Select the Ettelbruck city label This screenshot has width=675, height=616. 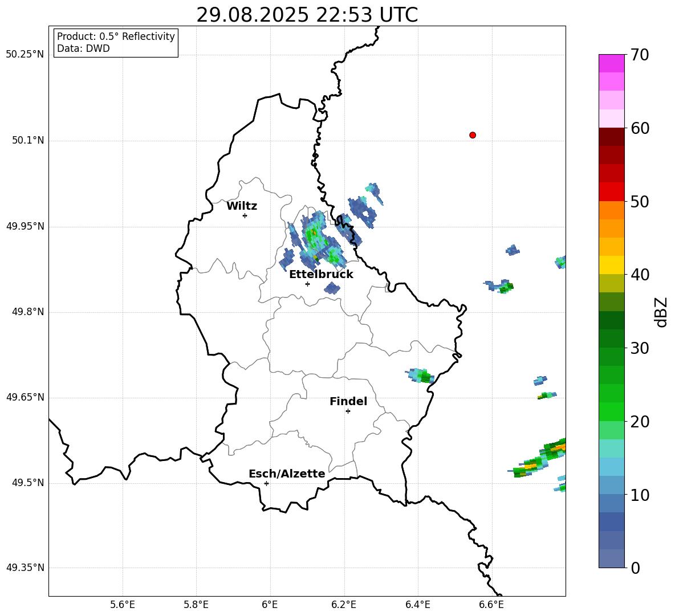[321, 275]
